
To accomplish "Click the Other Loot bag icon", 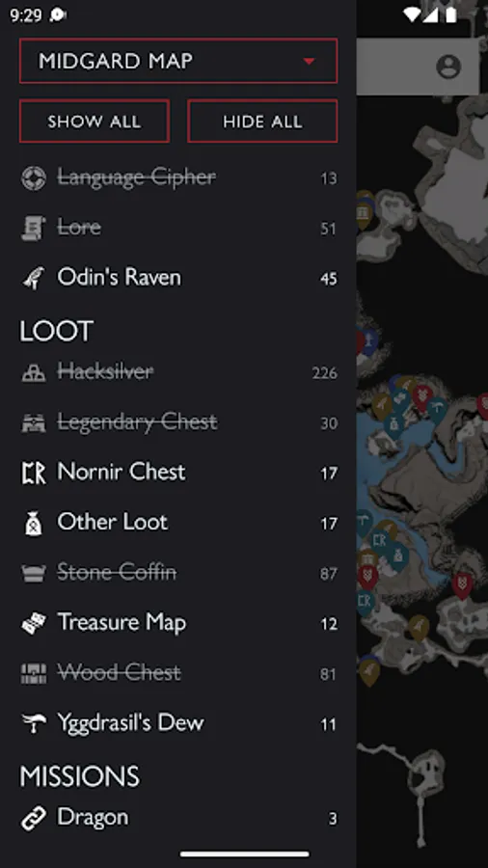I will point(33,523).
